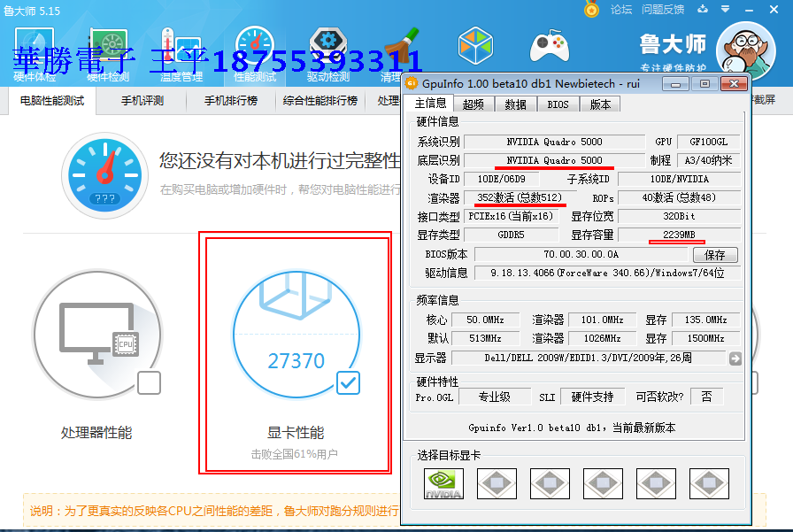
Task: Click the 系统识别 NVIDIA Quadro 5000 field
Action: point(554,142)
